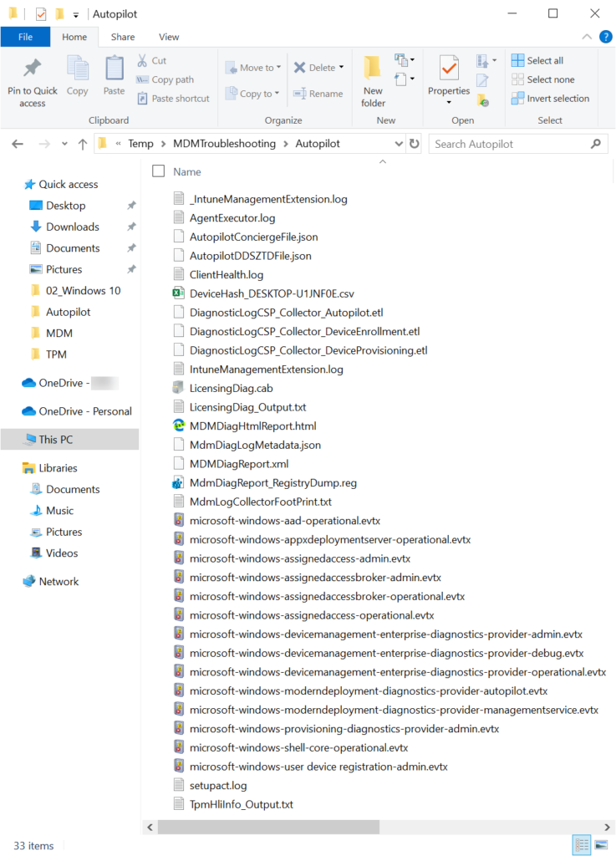Viewport: 616px width, 856px height.
Task: Open the Easy access dropdown
Action: coord(405,79)
